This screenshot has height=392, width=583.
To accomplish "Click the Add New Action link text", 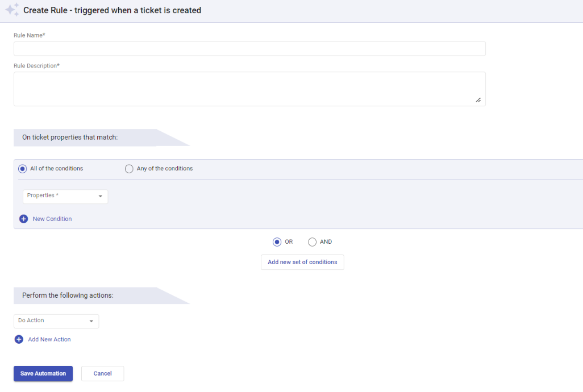I will point(49,339).
